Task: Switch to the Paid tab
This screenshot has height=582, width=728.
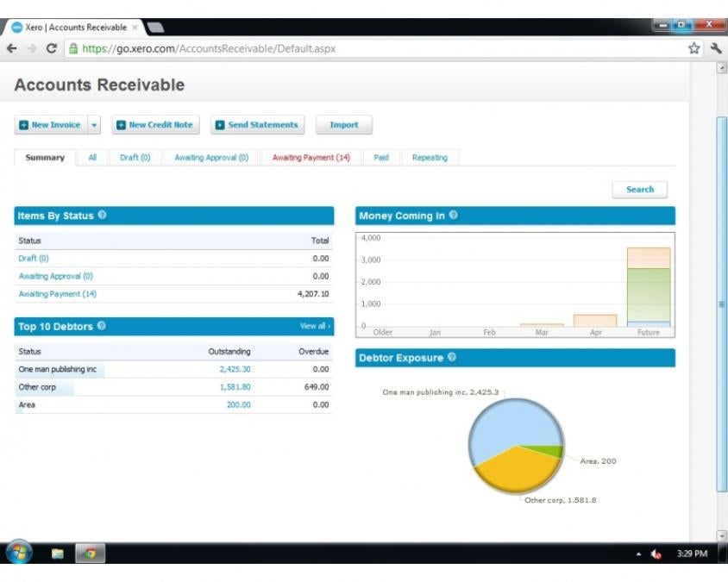Action: [x=380, y=157]
